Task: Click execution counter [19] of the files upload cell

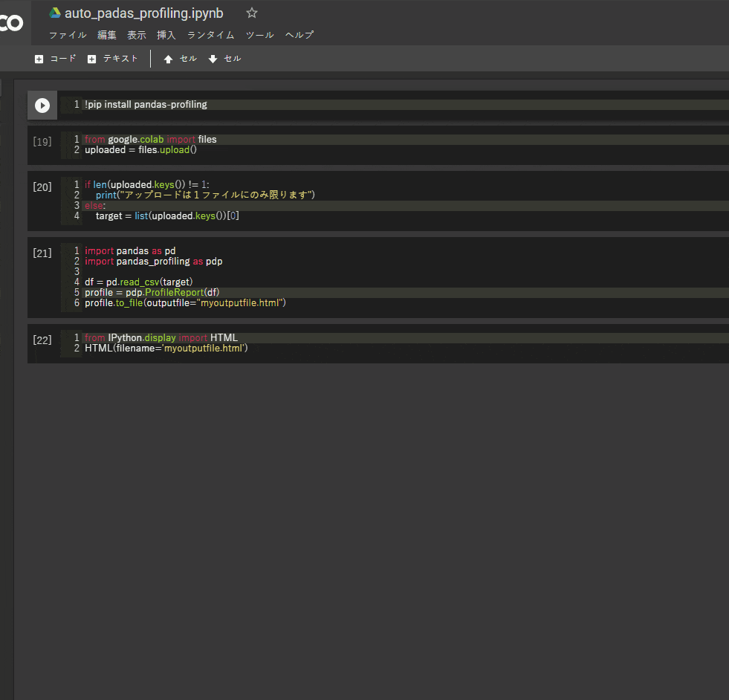Action: pos(42,141)
